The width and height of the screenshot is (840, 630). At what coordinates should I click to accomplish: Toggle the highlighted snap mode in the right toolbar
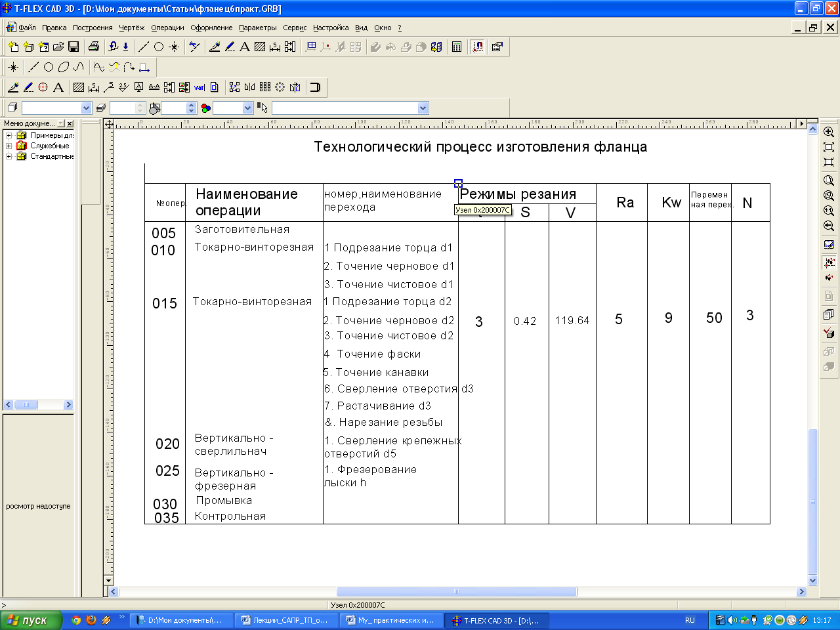point(829,262)
